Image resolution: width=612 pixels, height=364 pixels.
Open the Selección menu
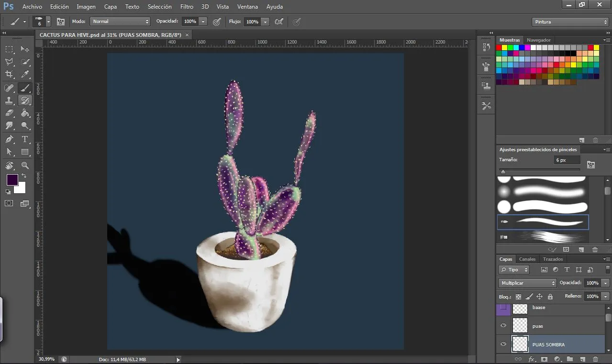[160, 7]
